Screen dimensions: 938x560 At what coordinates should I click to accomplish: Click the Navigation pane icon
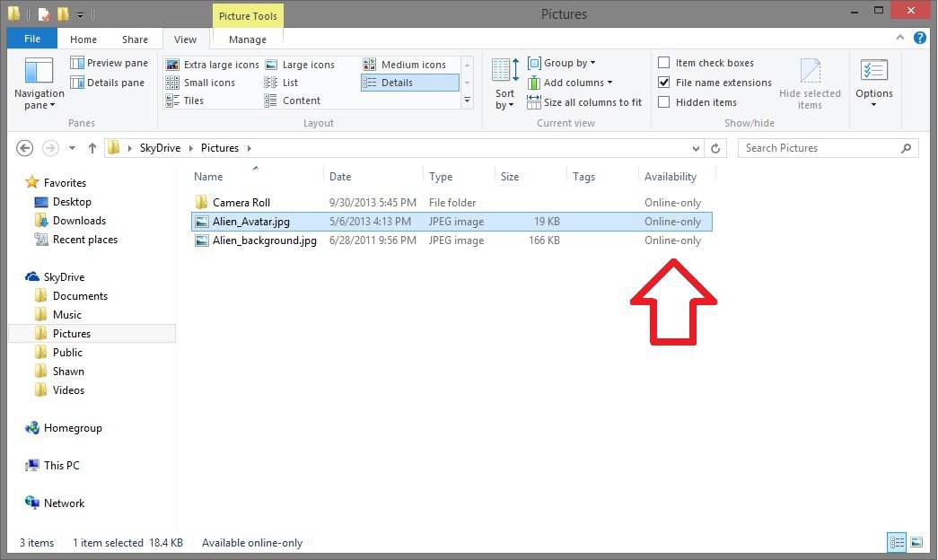39,73
